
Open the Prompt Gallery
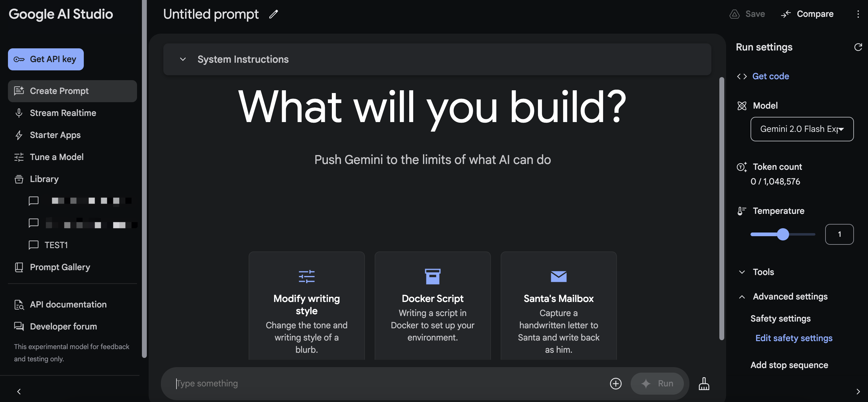point(60,267)
